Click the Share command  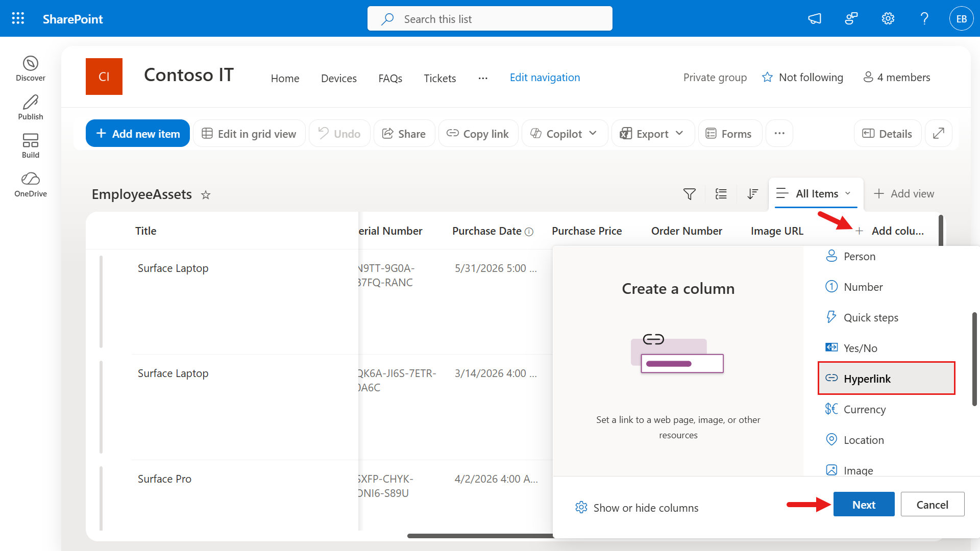(404, 134)
